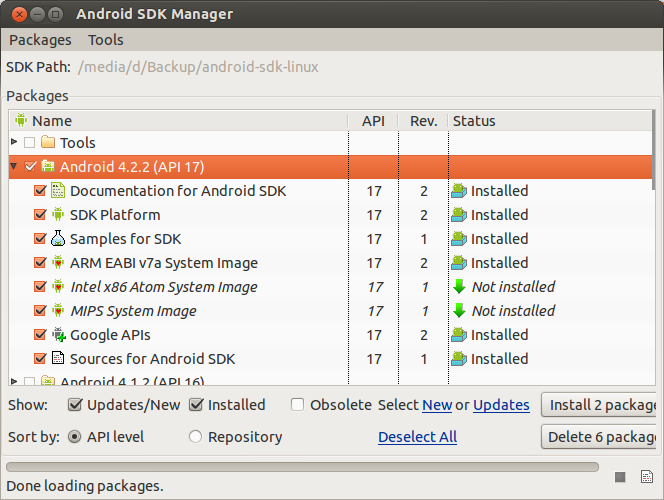Click the Sources for Android SDK icon

[58, 359]
